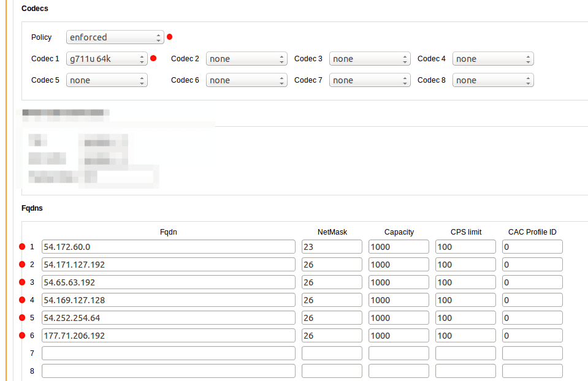Click the red dot beside Fqdn row 3
Image resolution: width=588 pixels, height=381 pixels.
pos(22,282)
